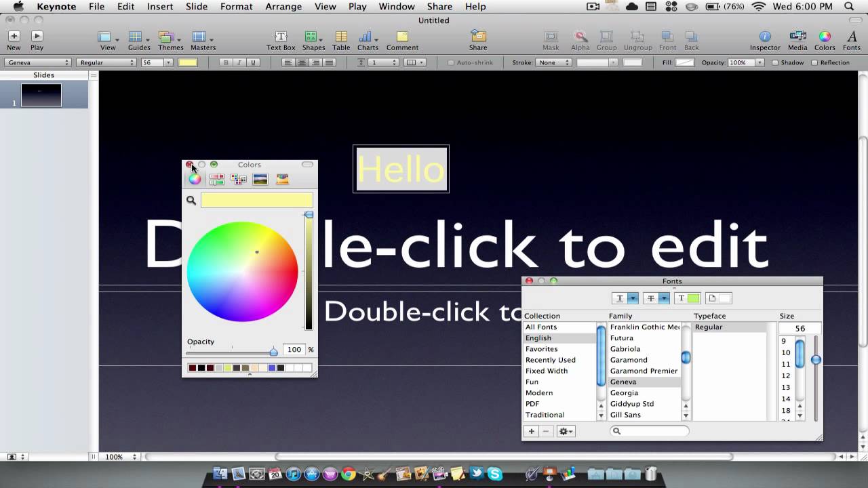Open the Window menu
The image size is (868, 488).
point(397,7)
